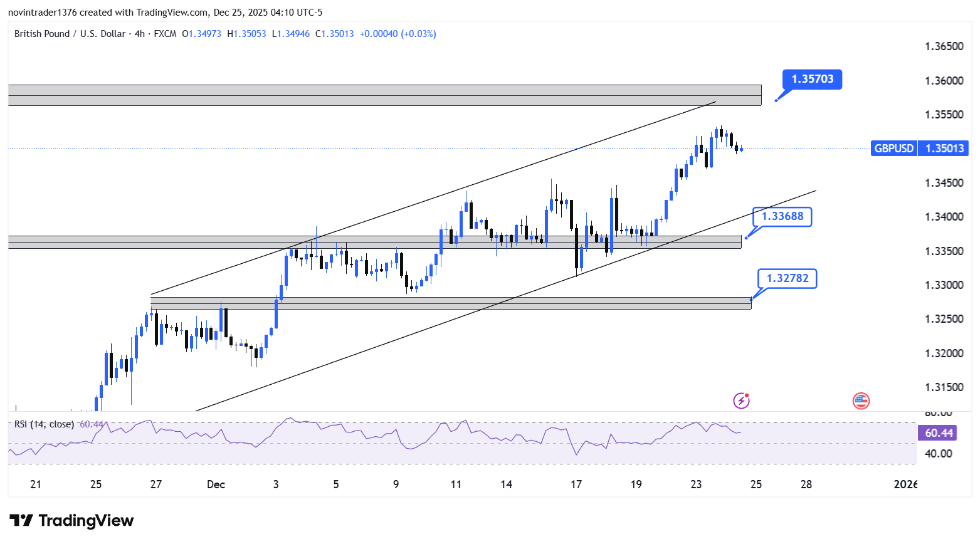Click the purple RSI 60.44 axis badge

(x=939, y=433)
